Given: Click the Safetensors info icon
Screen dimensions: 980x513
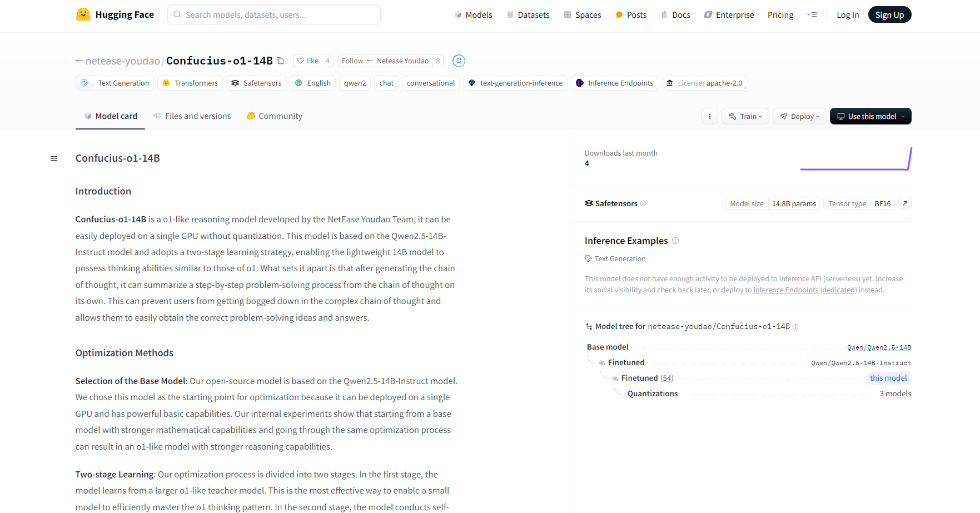Looking at the screenshot, I should click(643, 203).
